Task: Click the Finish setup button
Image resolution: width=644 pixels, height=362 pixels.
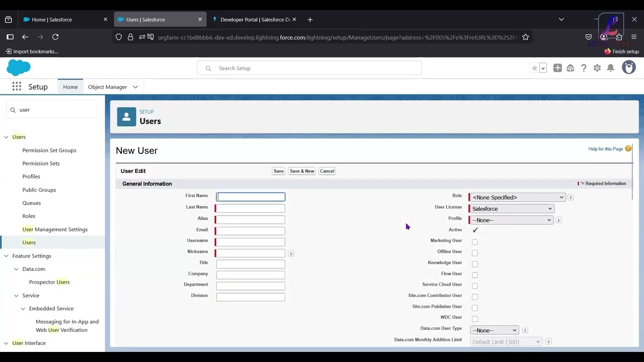Action: [x=621, y=51]
